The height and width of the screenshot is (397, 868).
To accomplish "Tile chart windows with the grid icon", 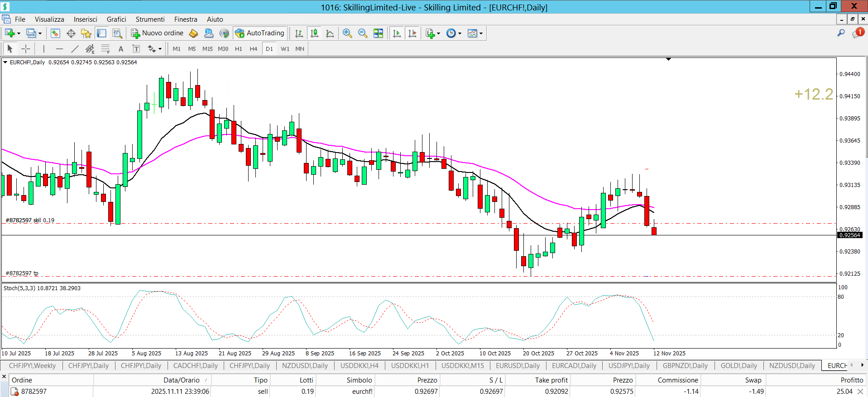I will click(378, 33).
